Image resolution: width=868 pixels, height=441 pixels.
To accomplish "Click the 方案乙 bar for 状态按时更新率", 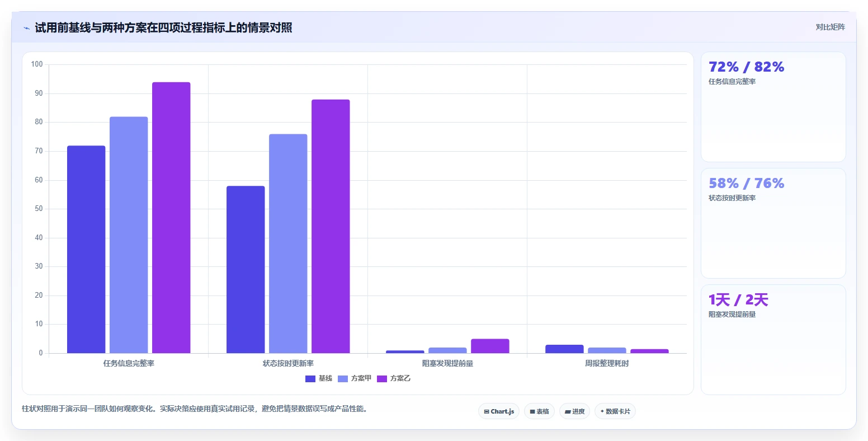I will point(331,226).
